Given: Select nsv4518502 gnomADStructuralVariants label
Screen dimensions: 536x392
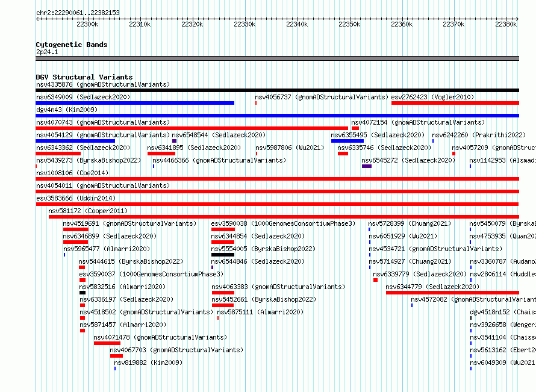Looking at the screenshot, I should coord(146,312).
